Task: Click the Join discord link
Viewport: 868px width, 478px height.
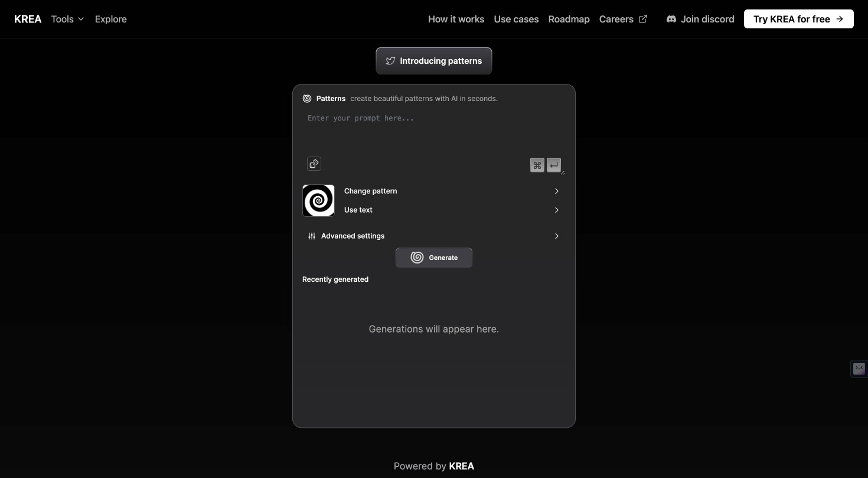Action: click(x=700, y=19)
